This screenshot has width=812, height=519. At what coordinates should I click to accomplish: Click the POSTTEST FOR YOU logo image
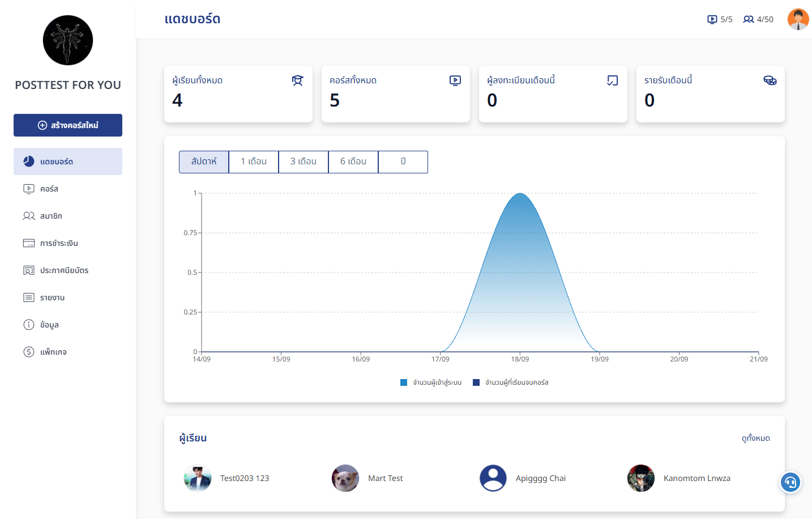tap(68, 40)
